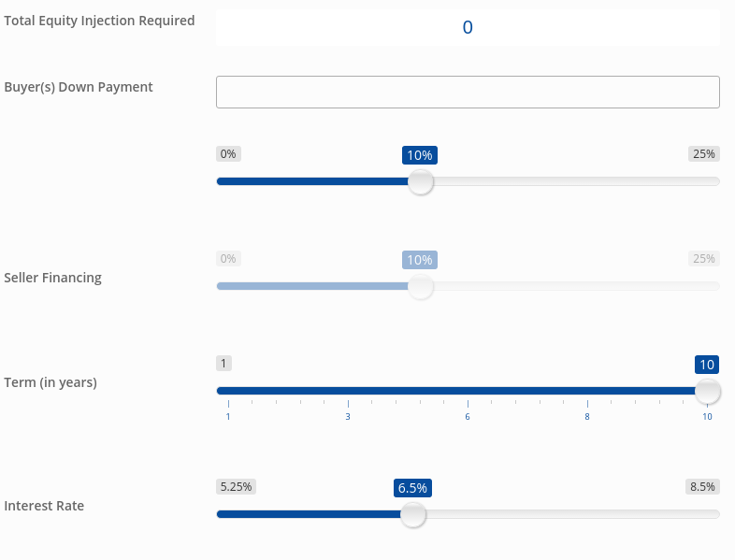This screenshot has width=735, height=560.
Task: Click 25% maximum label on Seller Financing slider
Action: (703, 259)
